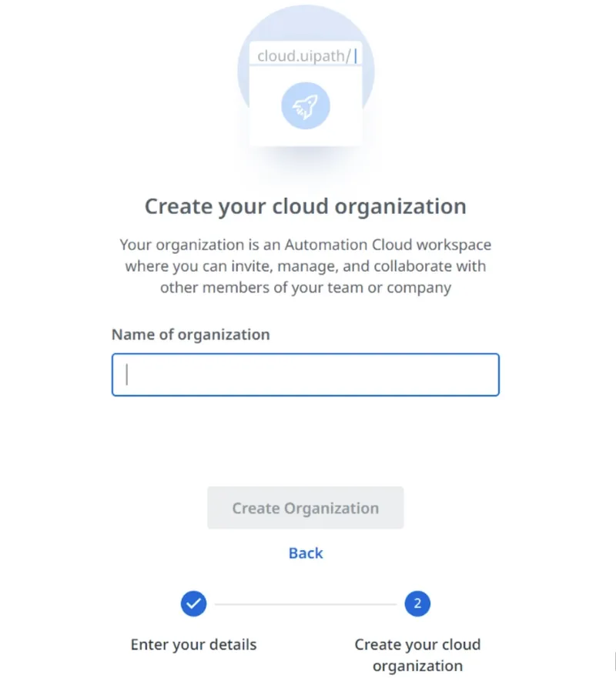Viewport: 616px width, 695px height.
Task: Click the rocket icon in the illustration
Action: tap(306, 106)
